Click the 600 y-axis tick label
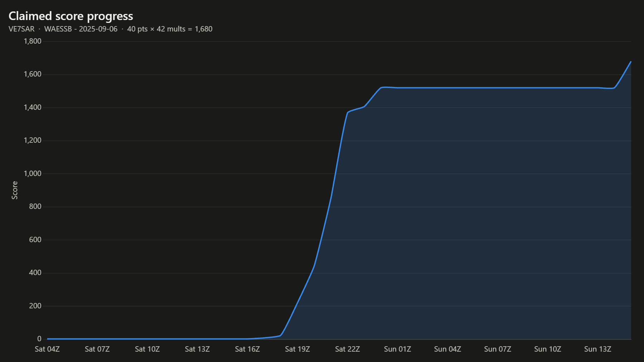Viewport: 644px width, 362px height. coord(35,240)
